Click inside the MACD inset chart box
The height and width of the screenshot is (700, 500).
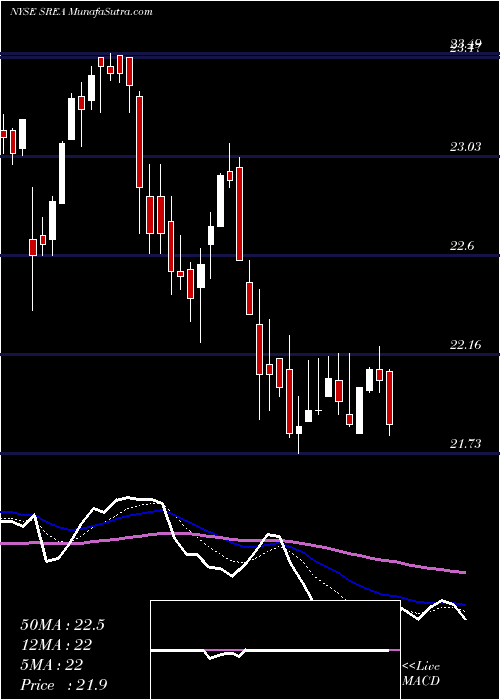275,650
